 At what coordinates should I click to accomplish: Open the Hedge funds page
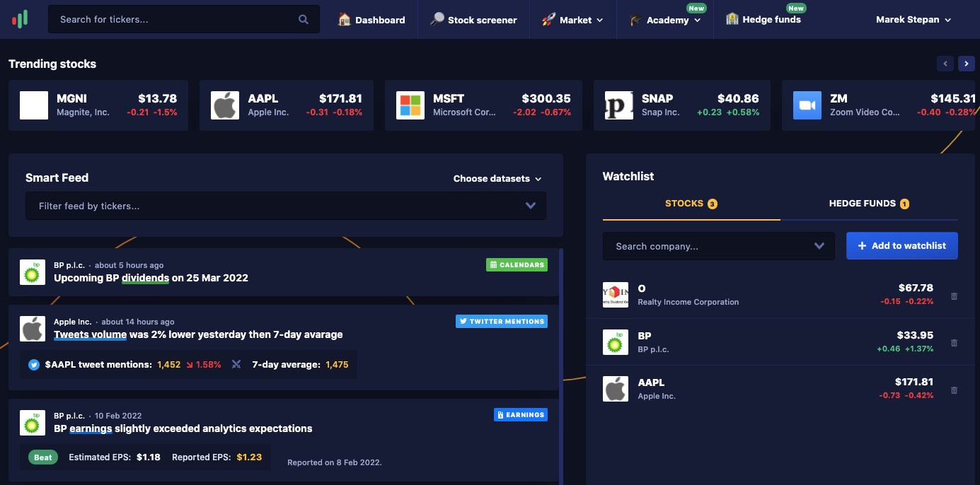[763, 20]
